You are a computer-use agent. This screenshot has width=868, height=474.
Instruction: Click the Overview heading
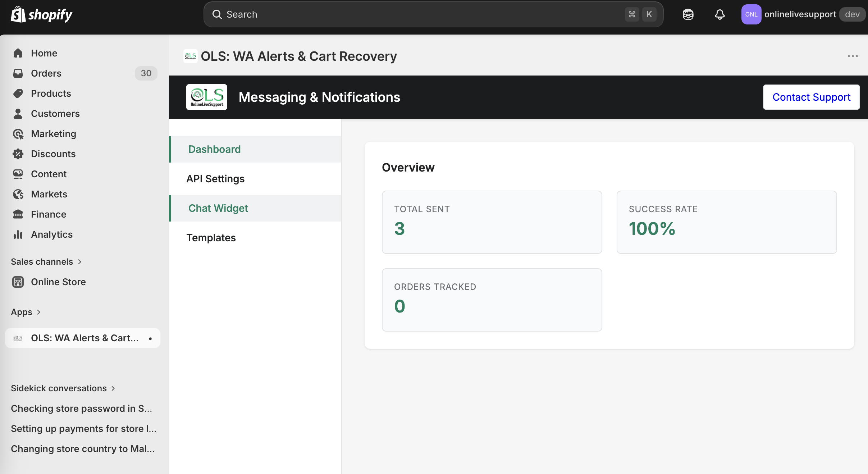(x=408, y=168)
